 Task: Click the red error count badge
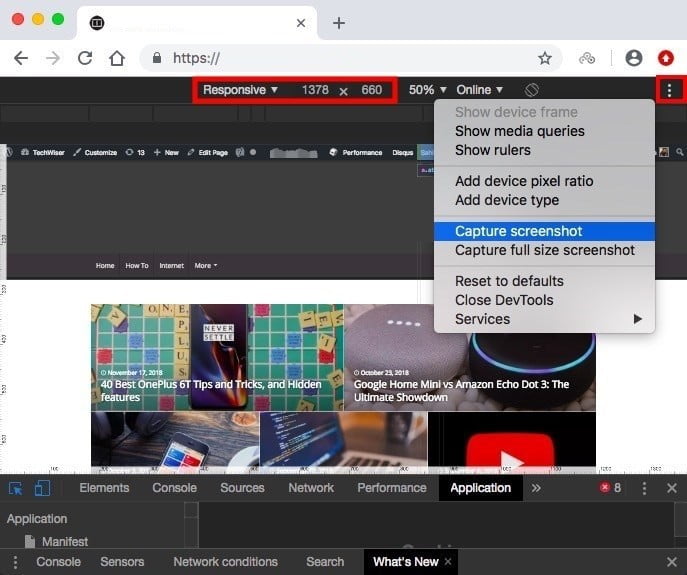point(610,488)
